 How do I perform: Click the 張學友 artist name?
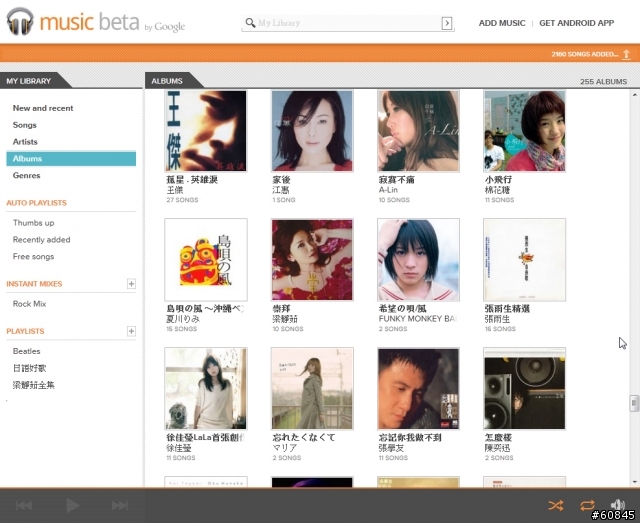click(x=391, y=448)
